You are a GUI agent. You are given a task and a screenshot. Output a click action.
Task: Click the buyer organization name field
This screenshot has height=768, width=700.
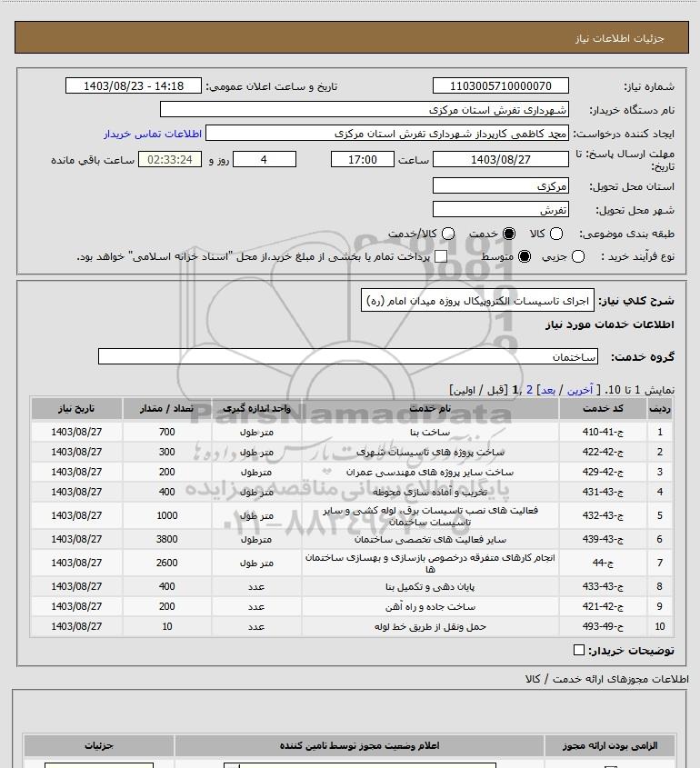click(364, 109)
